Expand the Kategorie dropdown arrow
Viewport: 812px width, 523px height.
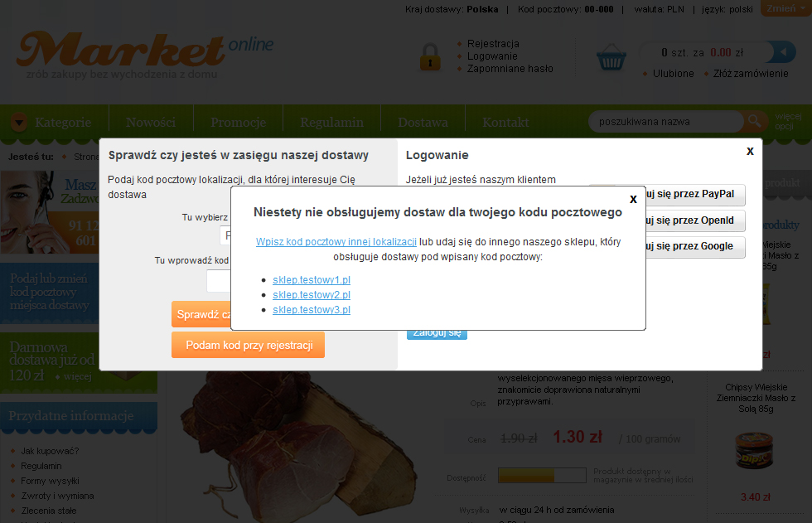(19, 122)
